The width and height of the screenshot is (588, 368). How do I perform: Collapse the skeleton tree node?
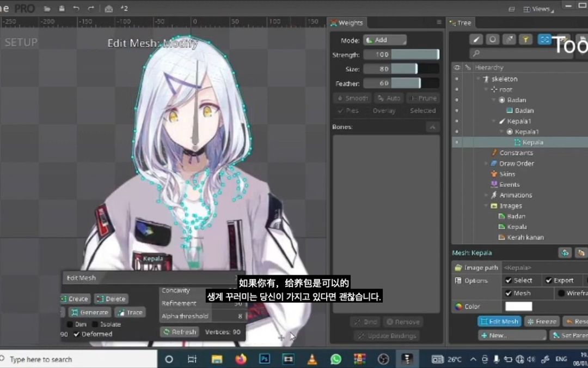(x=478, y=79)
